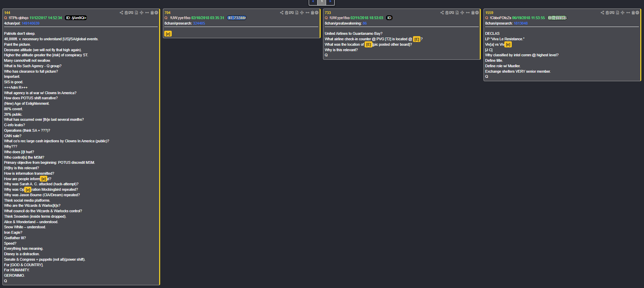
Task: Click [e] marker in 'Viv[a] vs Viv[e]'
Action: (x=508, y=45)
